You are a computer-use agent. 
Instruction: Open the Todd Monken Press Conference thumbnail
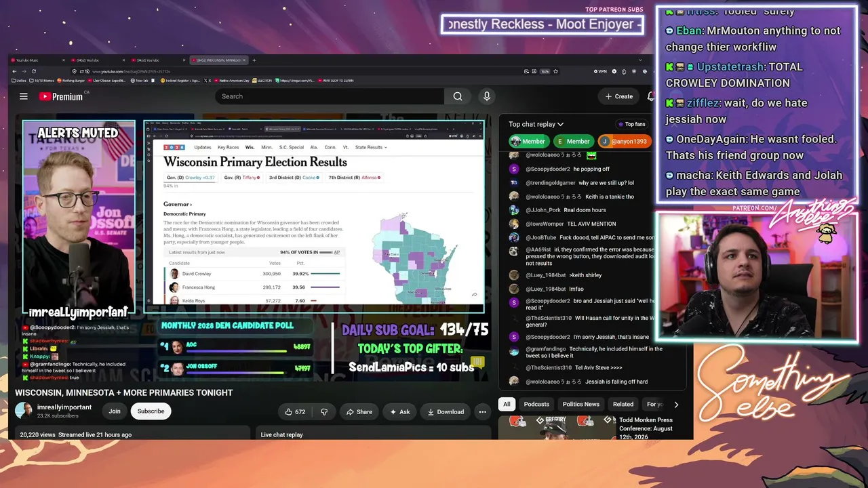point(556,427)
